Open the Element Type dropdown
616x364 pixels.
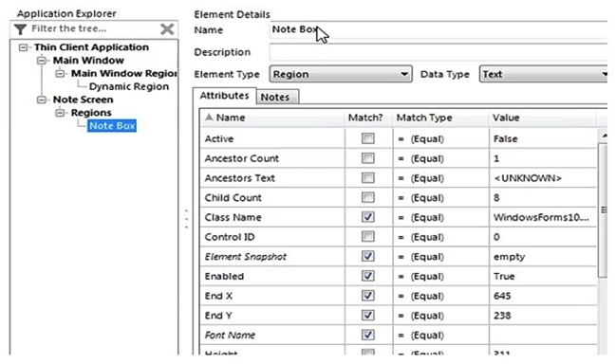pyautogui.click(x=341, y=74)
